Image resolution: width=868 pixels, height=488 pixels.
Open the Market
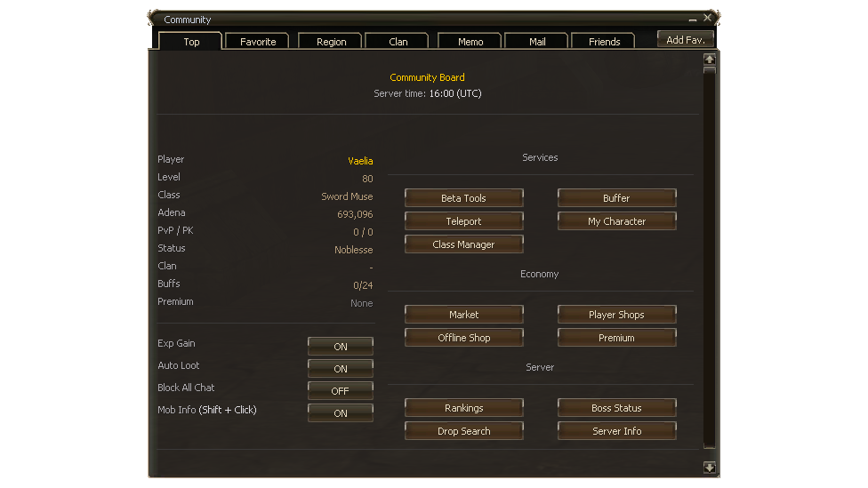click(464, 315)
